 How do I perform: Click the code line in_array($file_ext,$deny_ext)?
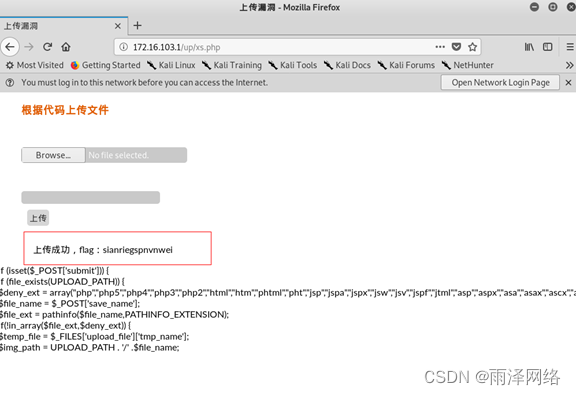pos(65,326)
